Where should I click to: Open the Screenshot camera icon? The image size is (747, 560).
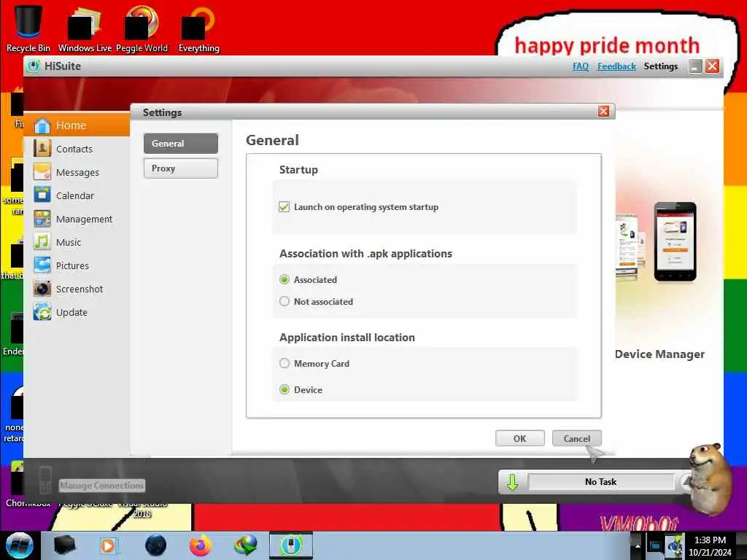[x=42, y=289]
